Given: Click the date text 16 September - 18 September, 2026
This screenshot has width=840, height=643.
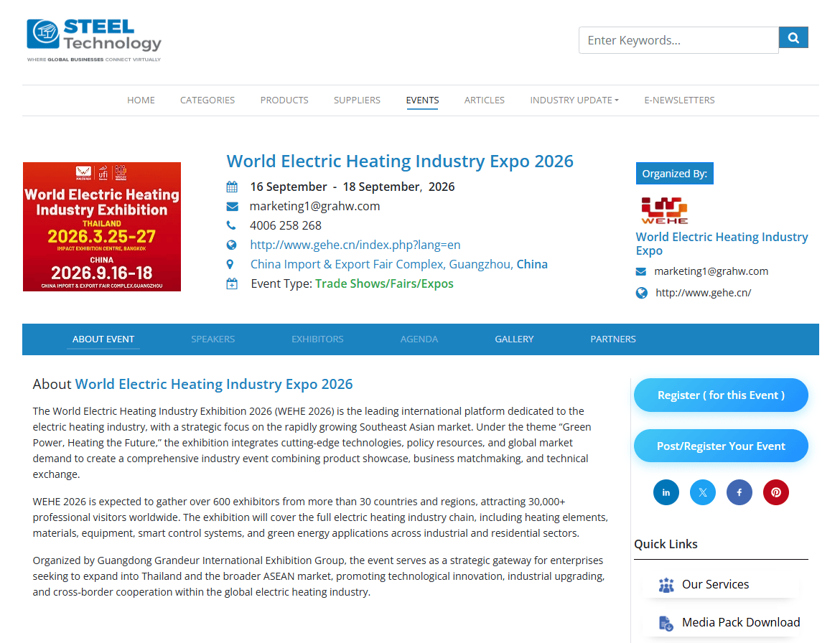Looking at the screenshot, I should (x=352, y=187).
